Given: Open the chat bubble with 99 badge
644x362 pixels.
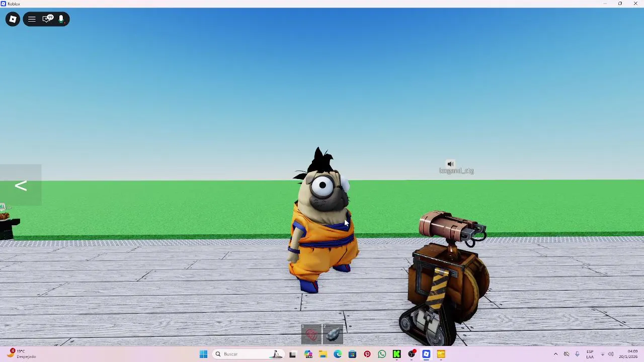Looking at the screenshot, I should [x=47, y=19].
